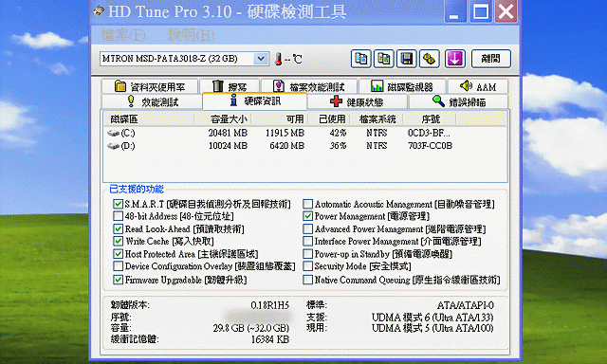Open the options gear icon
The height and width of the screenshot is (364, 607).
point(429,59)
